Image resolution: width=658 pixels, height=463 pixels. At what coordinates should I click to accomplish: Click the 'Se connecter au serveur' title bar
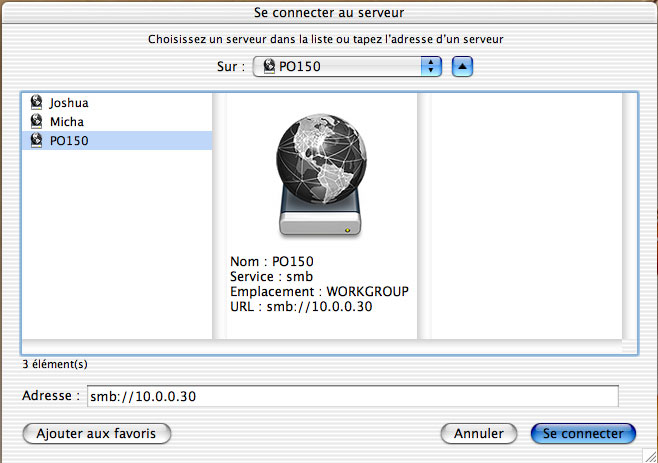(x=329, y=12)
